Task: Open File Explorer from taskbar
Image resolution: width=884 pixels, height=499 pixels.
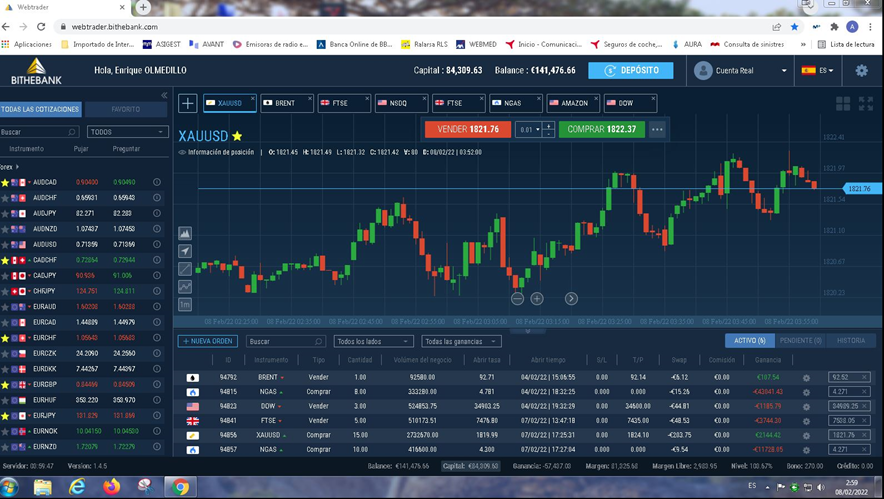Action: [42, 487]
